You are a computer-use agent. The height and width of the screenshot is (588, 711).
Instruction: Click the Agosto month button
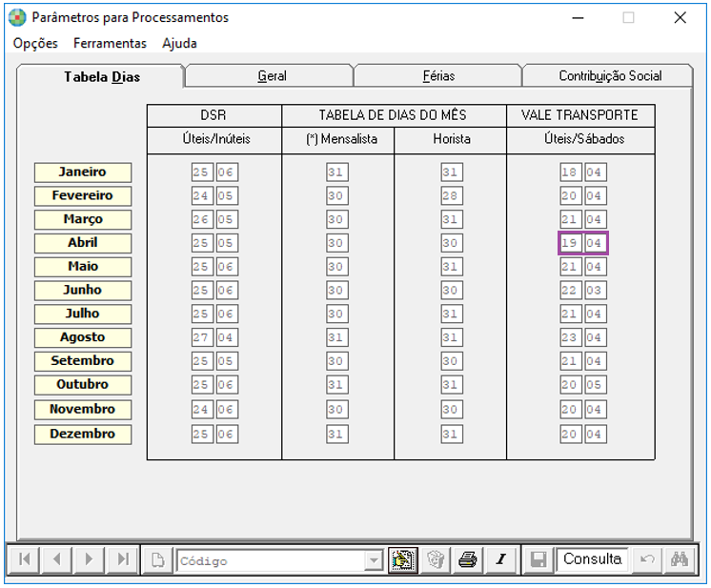tap(83, 337)
